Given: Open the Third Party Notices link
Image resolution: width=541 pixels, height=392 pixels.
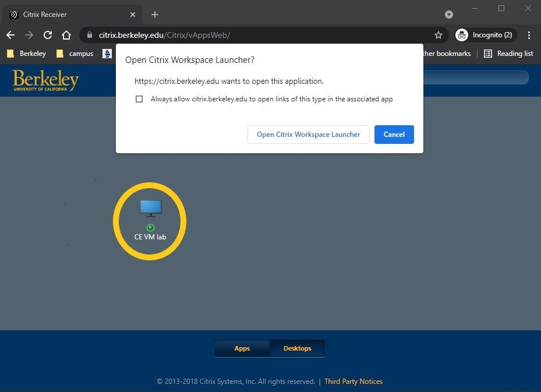Looking at the screenshot, I should click(x=353, y=382).
